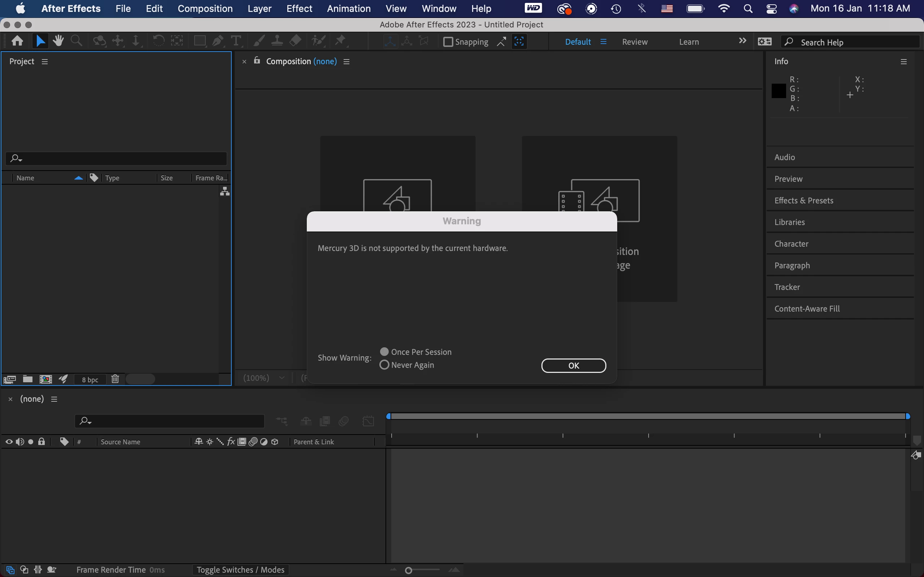
Task: Choose Once Per Session radio option
Action: [x=384, y=352]
